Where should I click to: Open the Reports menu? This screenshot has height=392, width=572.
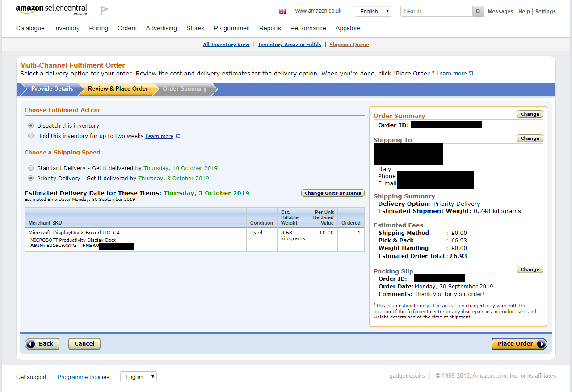coord(270,28)
